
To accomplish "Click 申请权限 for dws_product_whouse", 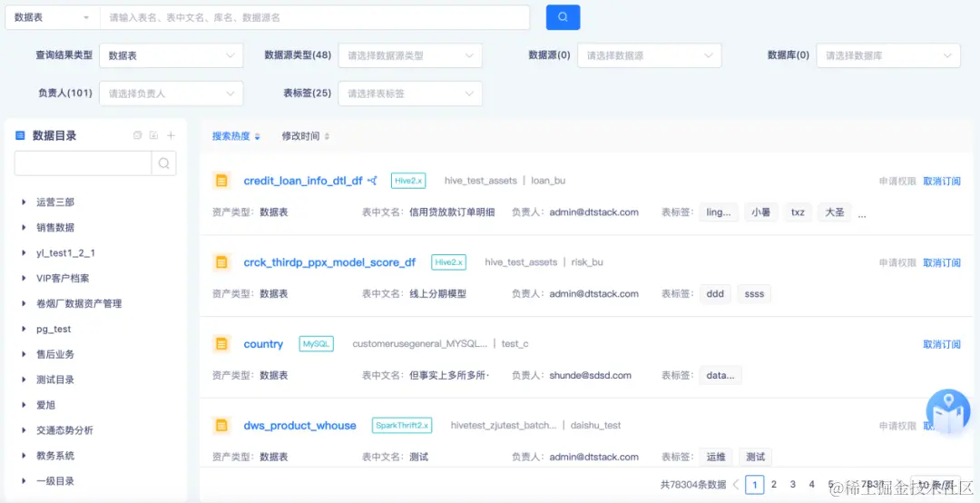I will 897,426.
